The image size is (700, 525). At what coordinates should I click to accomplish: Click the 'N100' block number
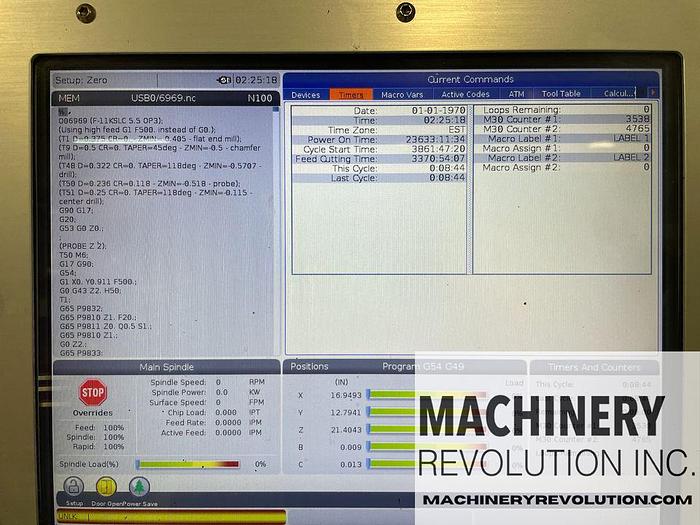tap(260, 98)
